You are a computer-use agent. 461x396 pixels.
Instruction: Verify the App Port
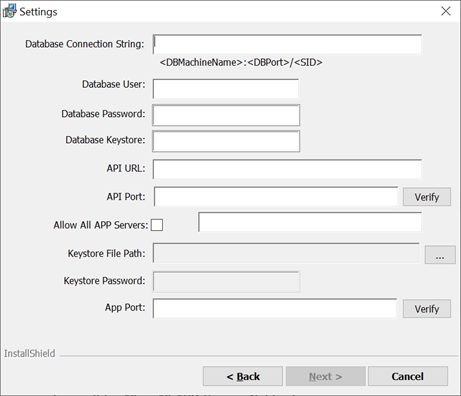click(427, 309)
